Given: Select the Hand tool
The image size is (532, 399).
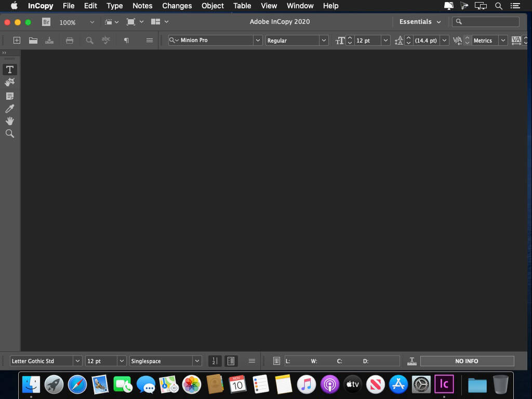Looking at the screenshot, I should click(10, 121).
